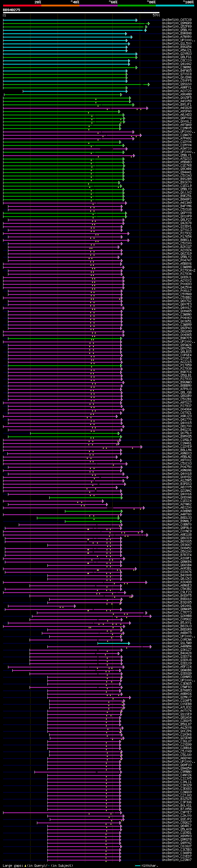This screenshot has width=197, height=868.
Task: Click the cyan 100char scale marker
Action: (137, 866)
